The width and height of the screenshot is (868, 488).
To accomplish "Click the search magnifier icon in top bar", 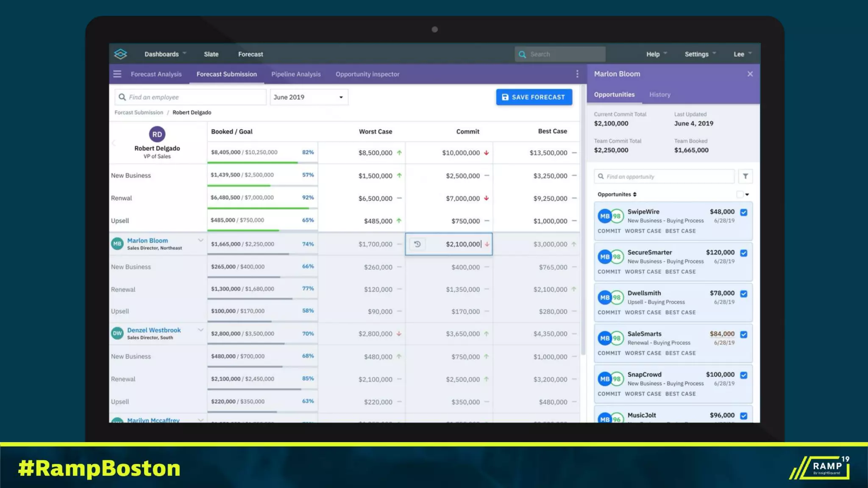I will click(x=522, y=54).
